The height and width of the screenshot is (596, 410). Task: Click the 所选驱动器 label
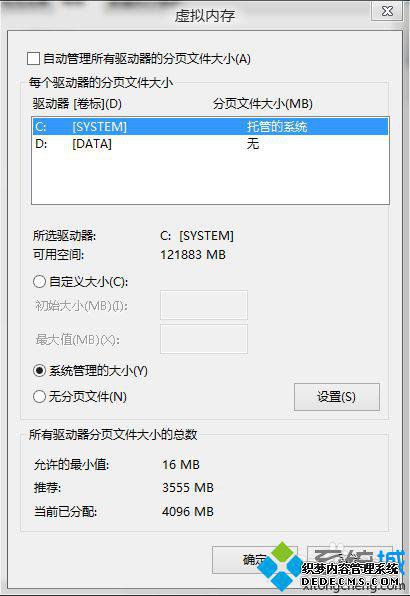coord(64,236)
